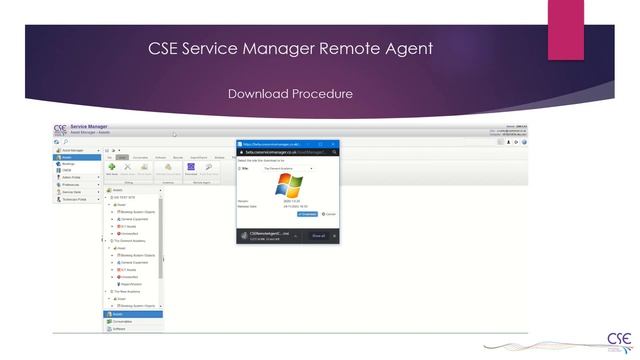Click the padlock icon in popup address bar
Image resolution: width=640 pixels, height=360 pixels.
(x=241, y=152)
